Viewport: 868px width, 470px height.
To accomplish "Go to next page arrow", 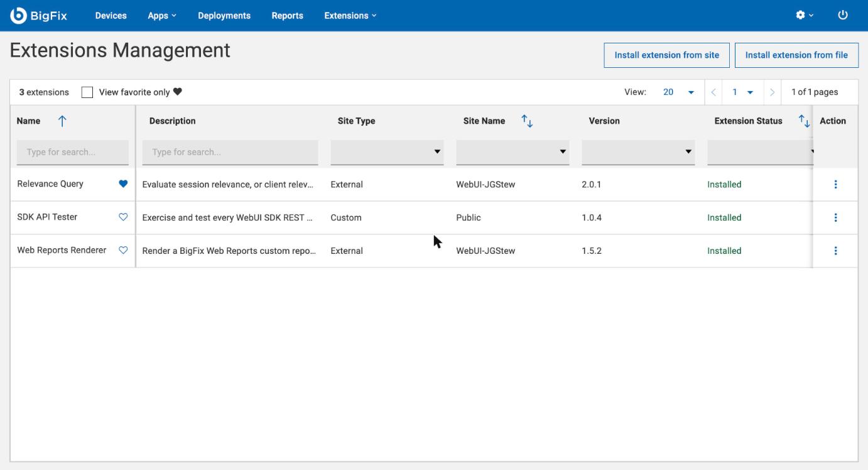I will click(x=772, y=92).
